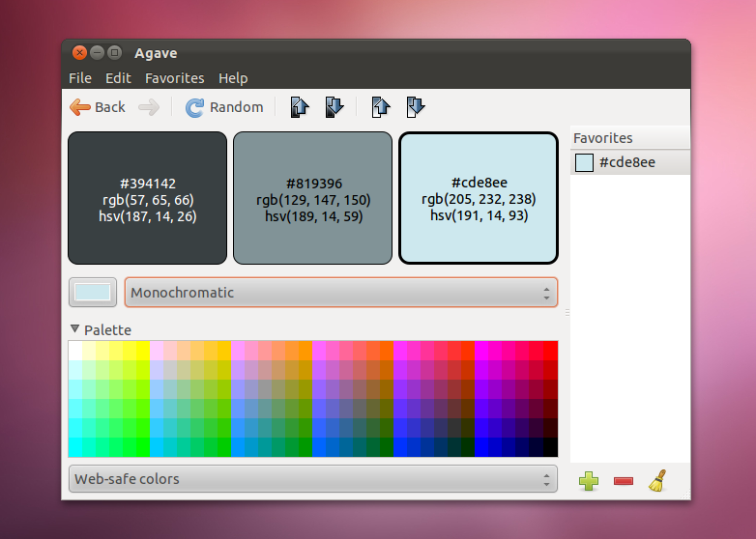Pick the pure cyan palette cell
Viewport: 756px width, 539px height.
coord(75,447)
